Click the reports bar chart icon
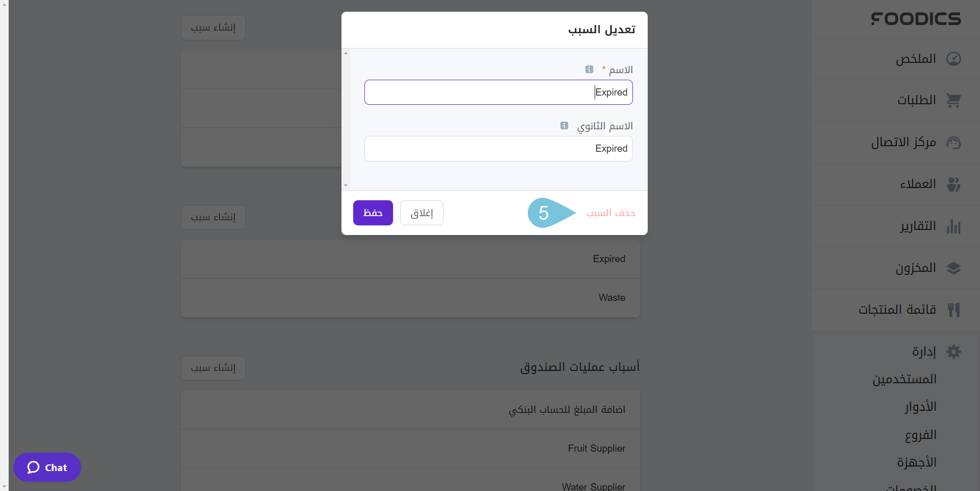Viewport: 980px width, 491px height. (x=953, y=226)
